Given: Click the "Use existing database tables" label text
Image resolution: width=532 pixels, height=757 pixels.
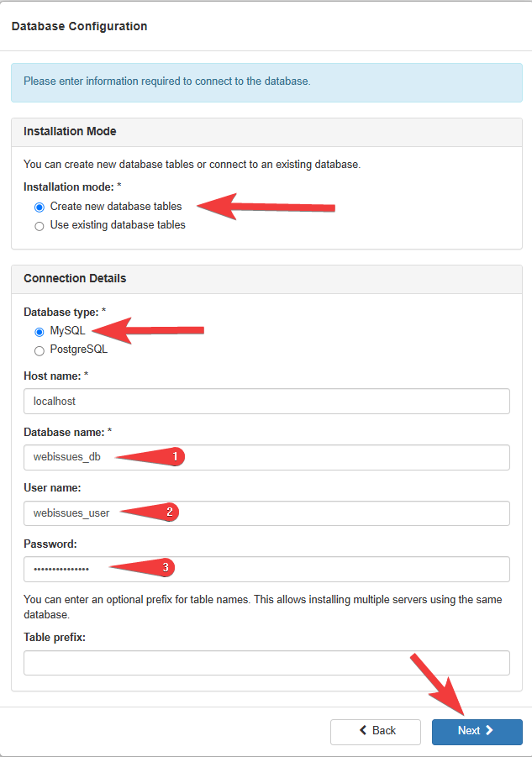Looking at the screenshot, I should (118, 225).
